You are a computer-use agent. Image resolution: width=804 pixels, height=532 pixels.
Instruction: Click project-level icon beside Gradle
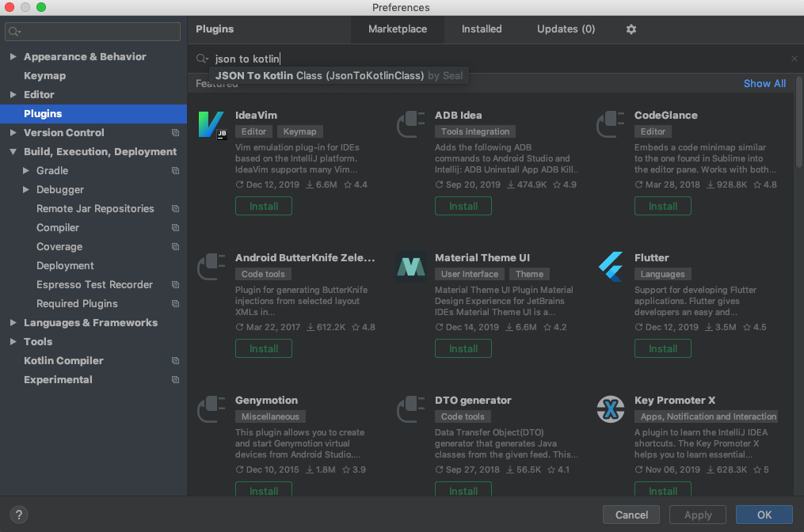coord(175,171)
